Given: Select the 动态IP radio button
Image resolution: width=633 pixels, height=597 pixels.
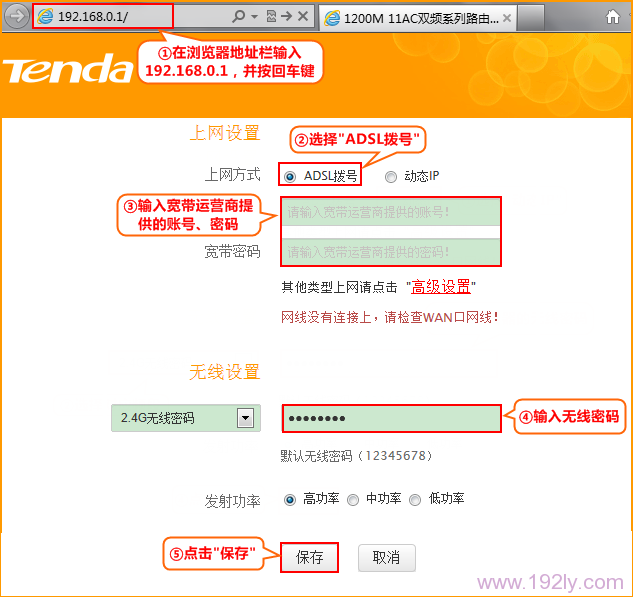Looking at the screenshot, I should click(x=390, y=177).
